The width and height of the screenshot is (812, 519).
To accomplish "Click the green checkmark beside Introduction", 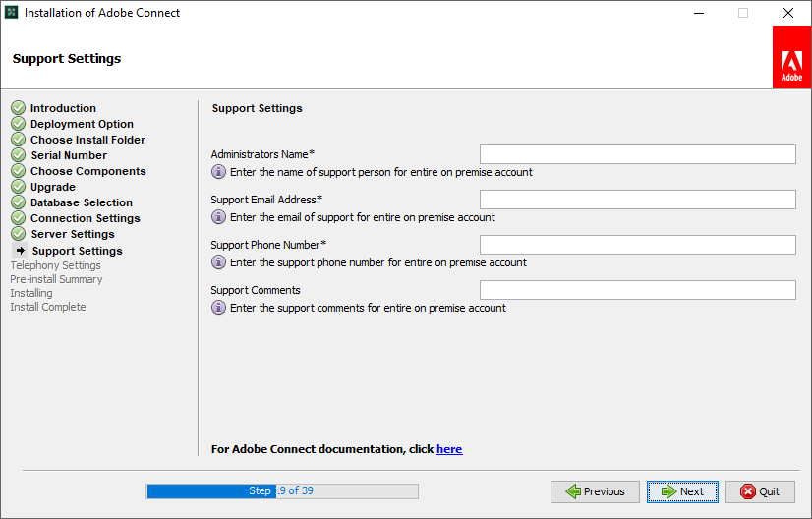I will [18, 108].
